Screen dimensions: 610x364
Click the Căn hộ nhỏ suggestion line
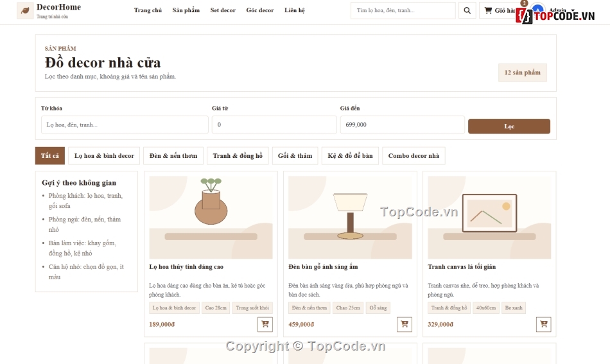coord(86,272)
